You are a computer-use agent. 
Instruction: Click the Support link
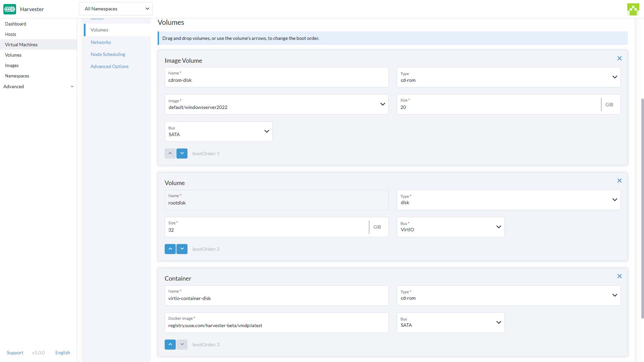tap(15, 352)
